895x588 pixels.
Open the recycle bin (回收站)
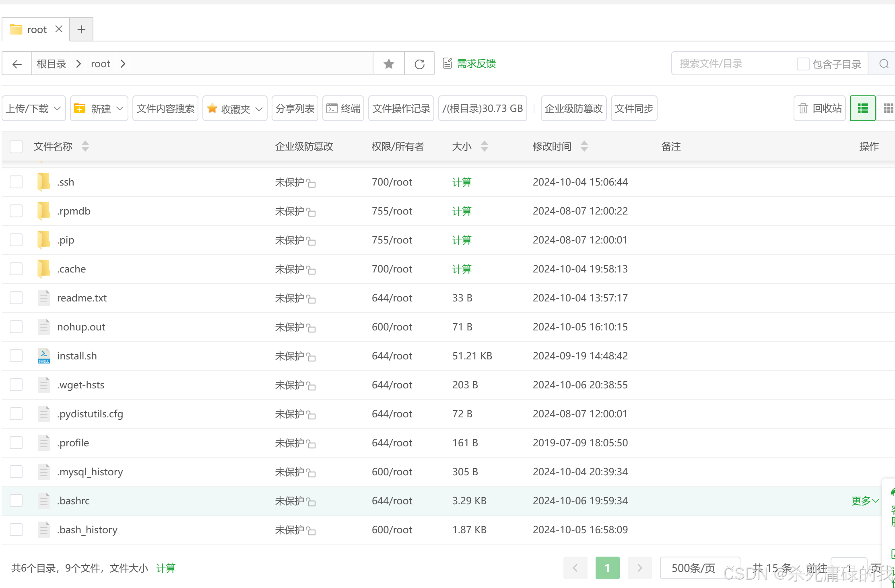coord(820,108)
